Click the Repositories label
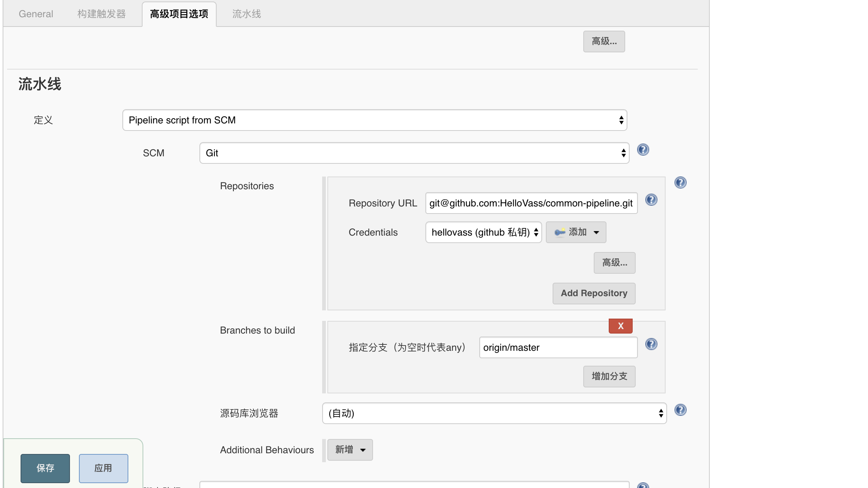 tap(247, 186)
